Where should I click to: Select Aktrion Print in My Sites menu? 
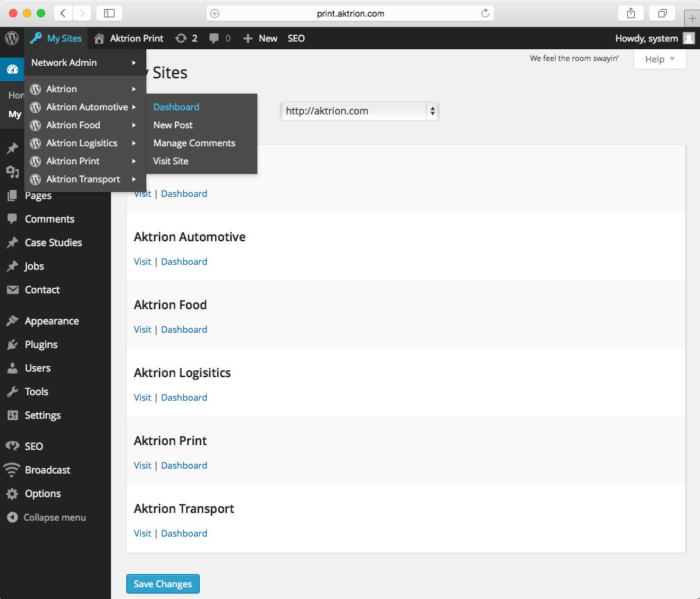coord(73,161)
